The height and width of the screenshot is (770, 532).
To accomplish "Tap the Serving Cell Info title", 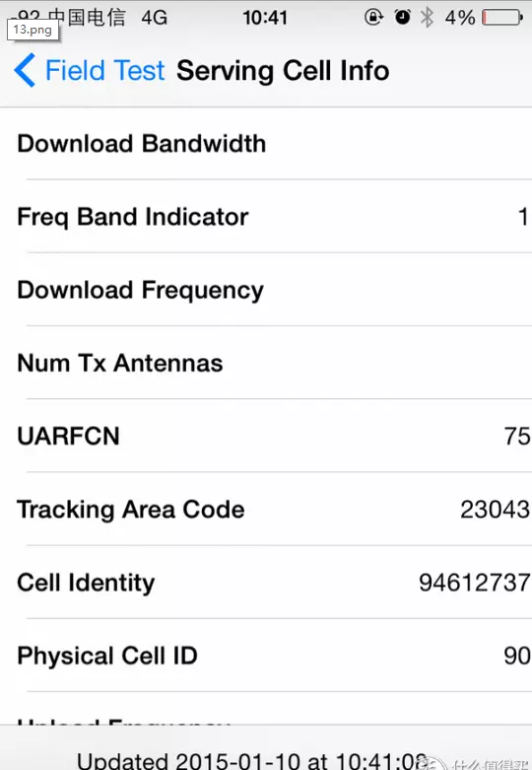I will (x=283, y=71).
